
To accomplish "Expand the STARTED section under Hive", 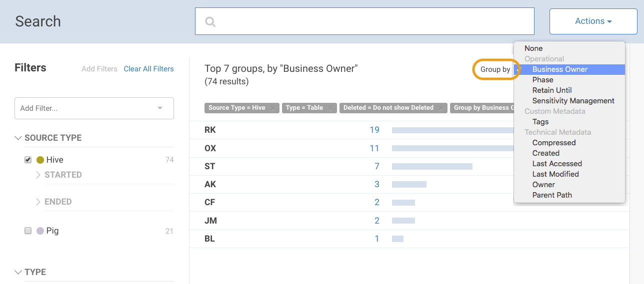I will point(38,175).
